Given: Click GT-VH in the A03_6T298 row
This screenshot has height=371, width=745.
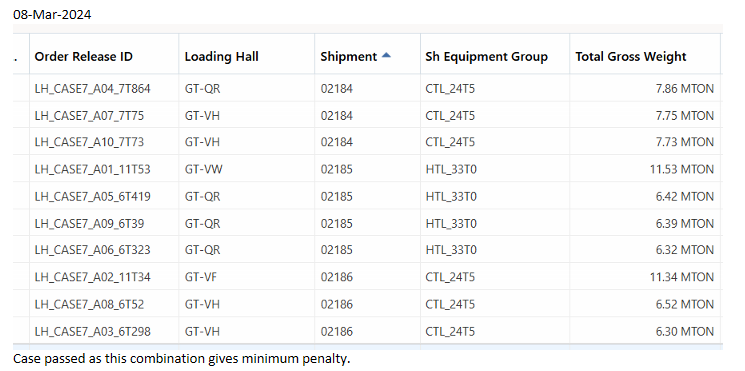Looking at the screenshot, I should coord(202,331).
